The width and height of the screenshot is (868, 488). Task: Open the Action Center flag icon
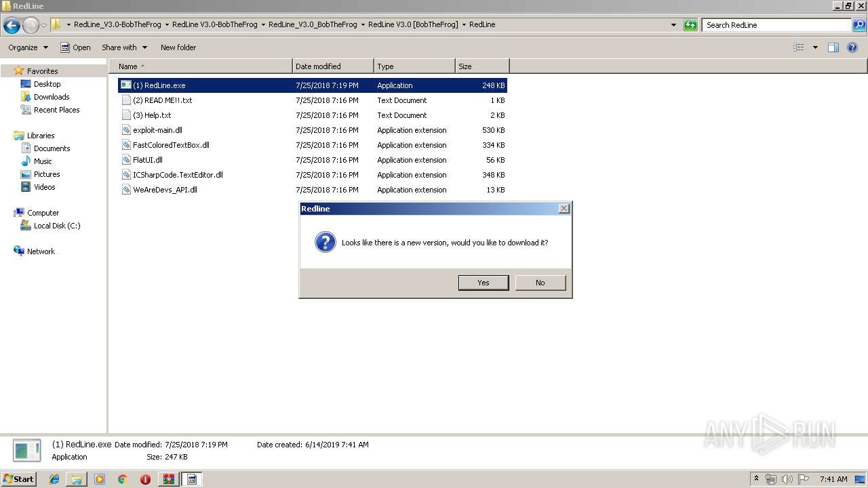(x=803, y=479)
